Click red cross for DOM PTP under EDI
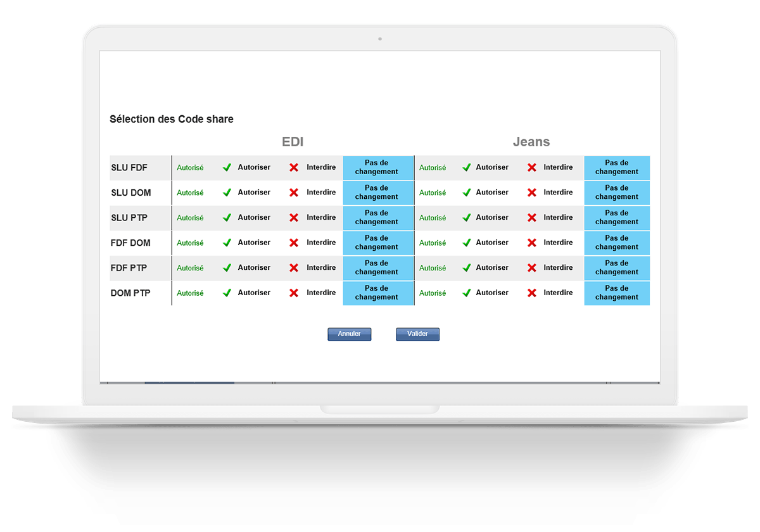 point(294,293)
